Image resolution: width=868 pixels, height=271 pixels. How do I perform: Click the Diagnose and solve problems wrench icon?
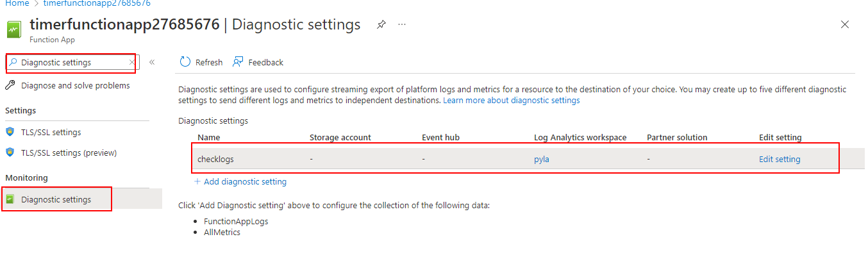point(10,85)
